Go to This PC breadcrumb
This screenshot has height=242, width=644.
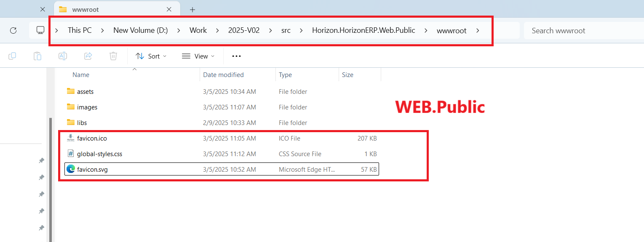(80, 30)
